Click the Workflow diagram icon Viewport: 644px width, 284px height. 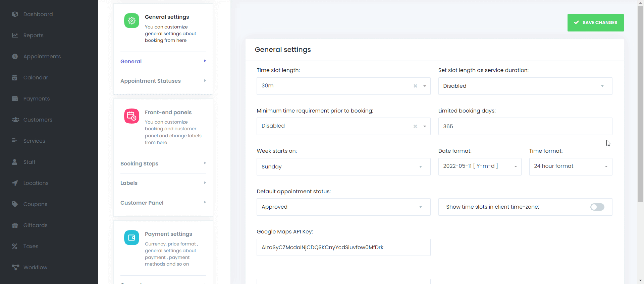click(15, 267)
